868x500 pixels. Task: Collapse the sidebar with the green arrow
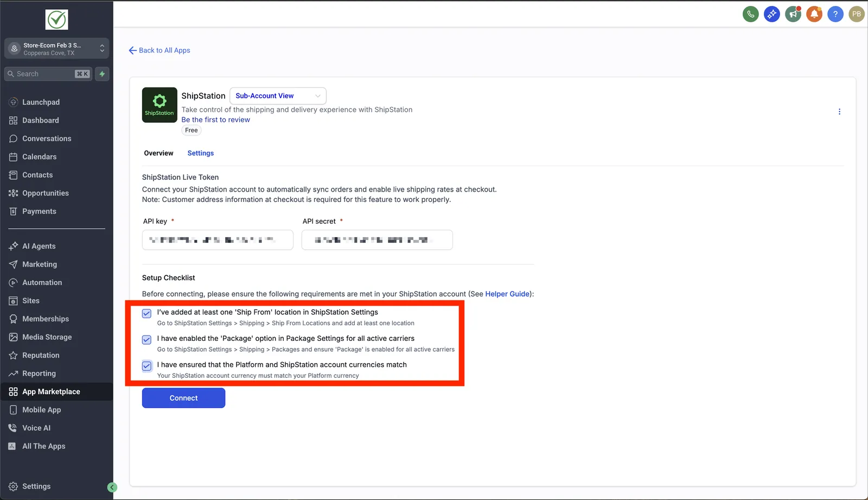pyautogui.click(x=112, y=488)
